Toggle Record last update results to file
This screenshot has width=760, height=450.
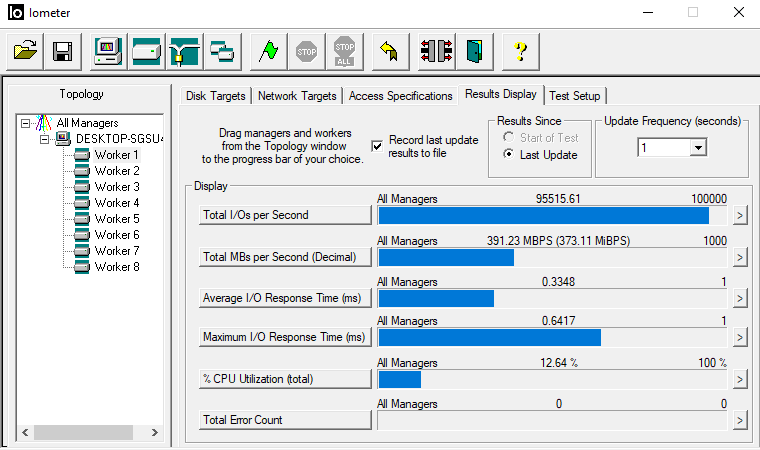click(377, 146)
